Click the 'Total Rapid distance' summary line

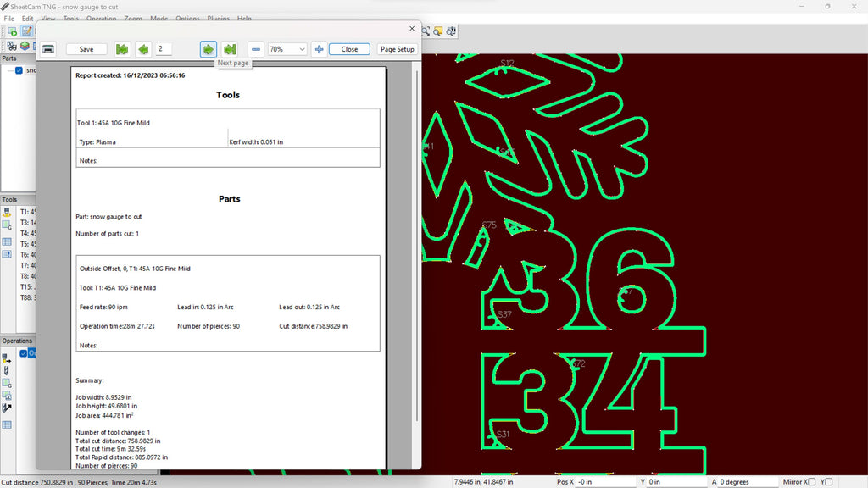pyautogui.click(x=122, y=457)
